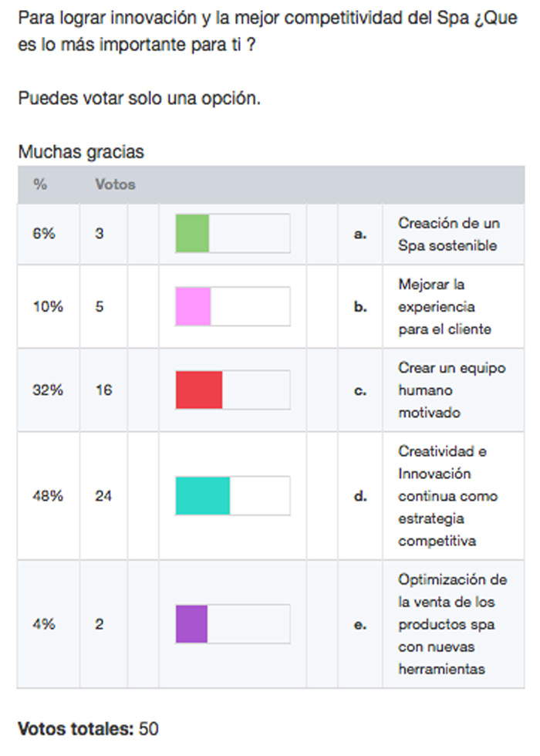Click the green bar for option a
The width and height of the screenshot is (540, 756).
pyautogui.click(x=192, y=233)
